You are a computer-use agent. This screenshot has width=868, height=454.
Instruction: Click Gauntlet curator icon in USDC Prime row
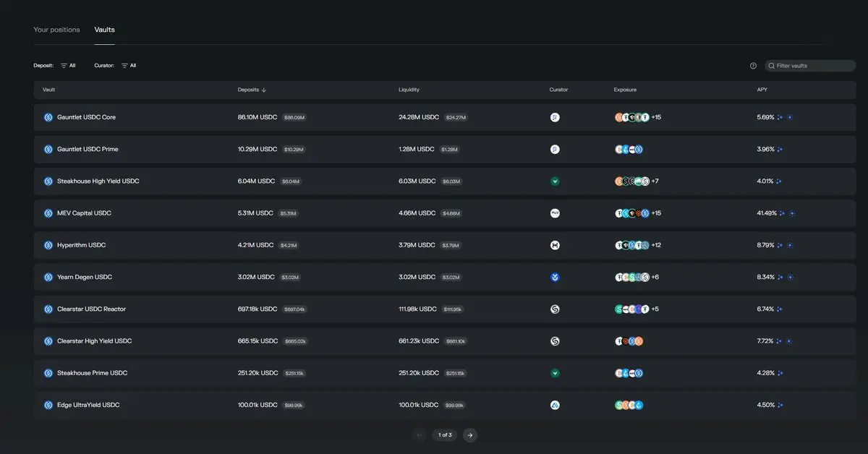(555, 149)
